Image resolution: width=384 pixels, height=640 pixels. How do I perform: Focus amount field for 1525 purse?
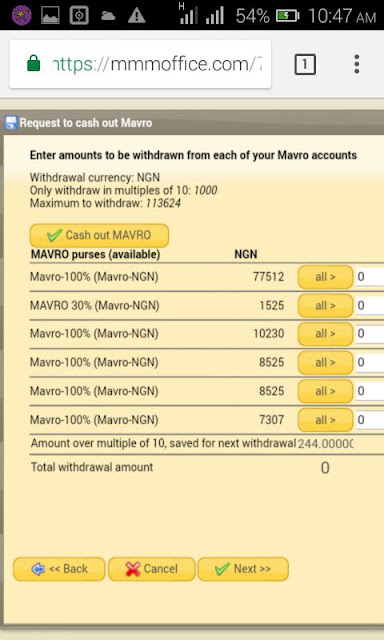click(370, 306)
